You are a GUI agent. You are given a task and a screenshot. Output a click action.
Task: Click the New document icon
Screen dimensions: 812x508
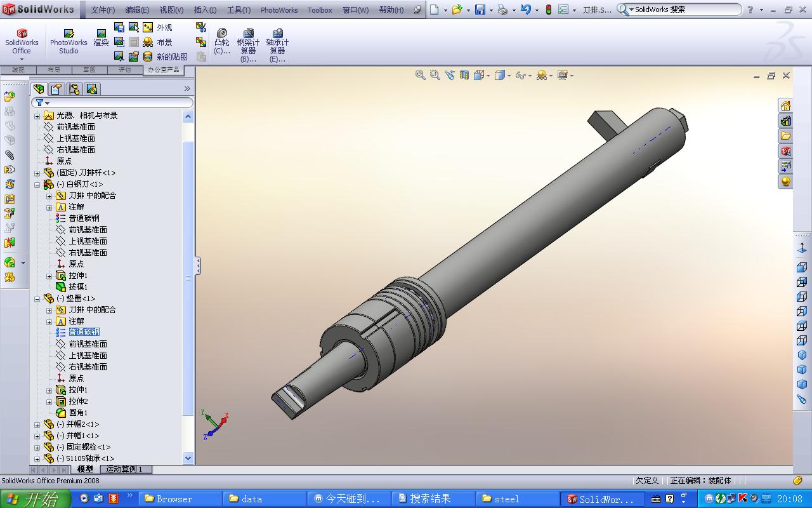tap(435, 10)
